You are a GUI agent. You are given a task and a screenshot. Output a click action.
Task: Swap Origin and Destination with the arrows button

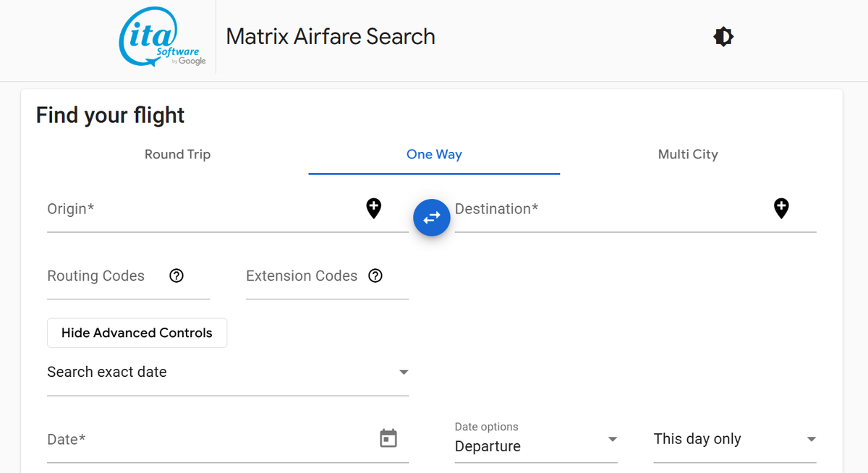point(431,217)
